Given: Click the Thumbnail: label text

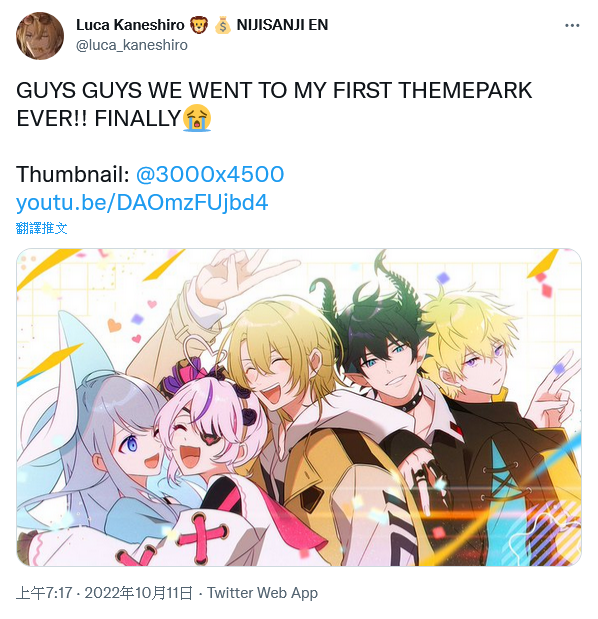Looking at the screenshot, I should coord(73,174).
